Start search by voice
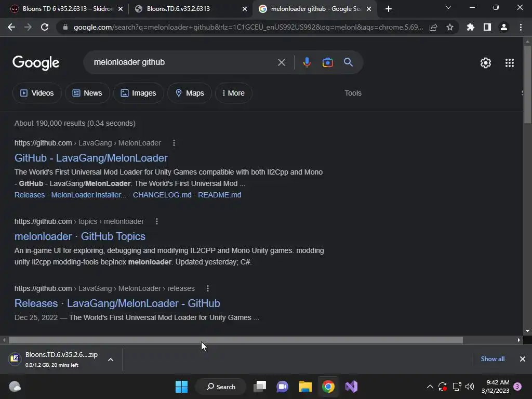Image resolution: width=532 pixels, height=399 pixels. click(307, 62)
